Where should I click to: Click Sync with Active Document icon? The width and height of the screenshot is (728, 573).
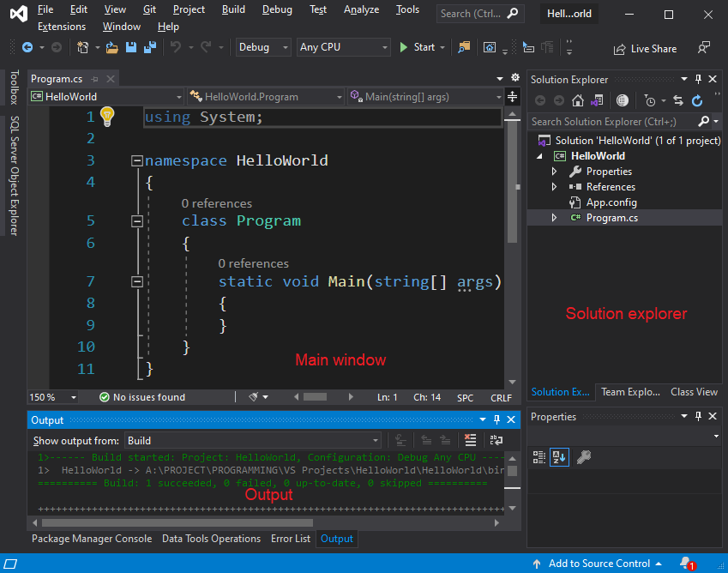pyautogui.click(x=678, y=100)
